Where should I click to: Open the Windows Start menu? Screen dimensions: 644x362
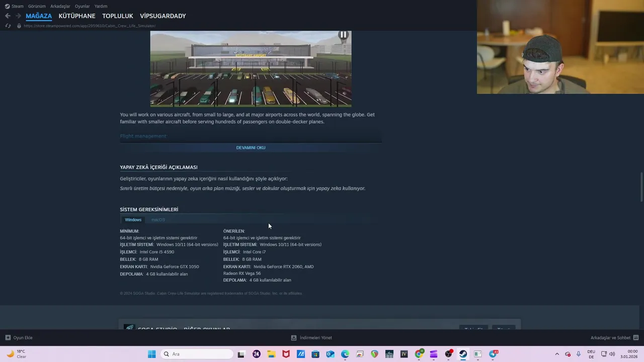pyautogui.click(x=151, y=354)
